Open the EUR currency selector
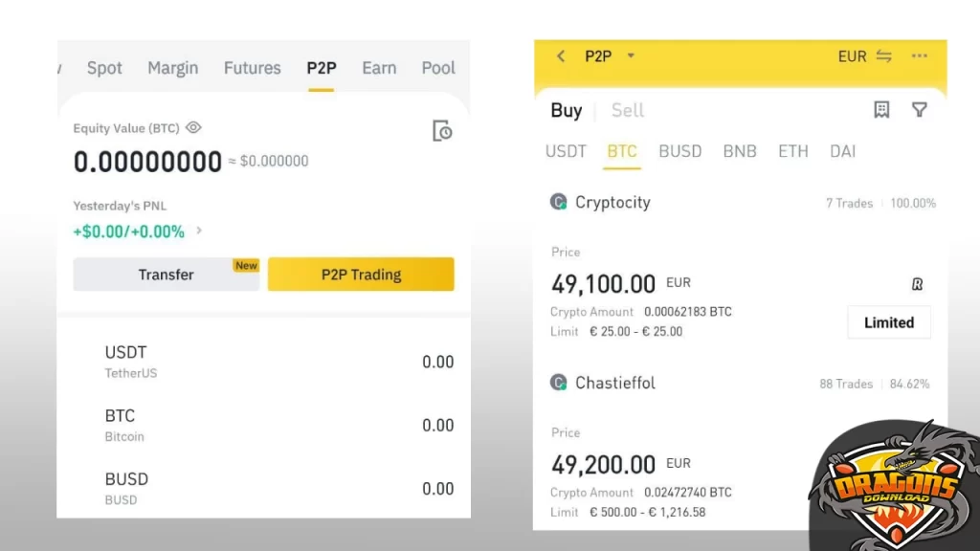Viewport: 980px width, 551px height. [851, 56]
